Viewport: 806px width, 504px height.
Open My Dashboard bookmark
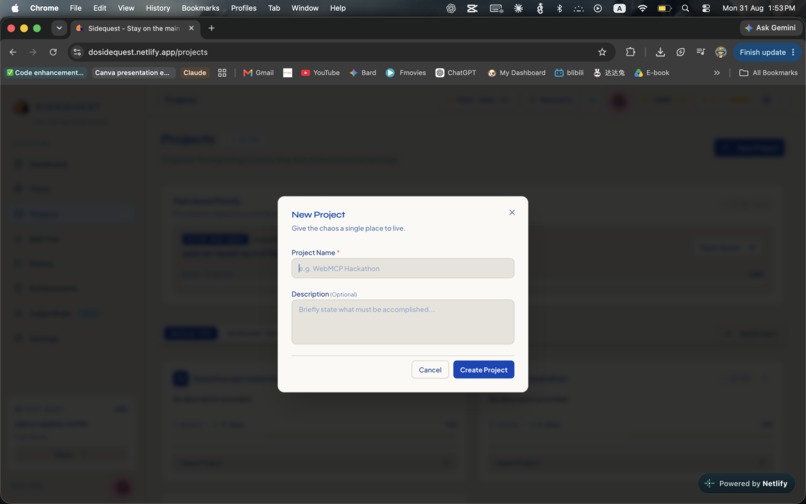coord(517,73)
